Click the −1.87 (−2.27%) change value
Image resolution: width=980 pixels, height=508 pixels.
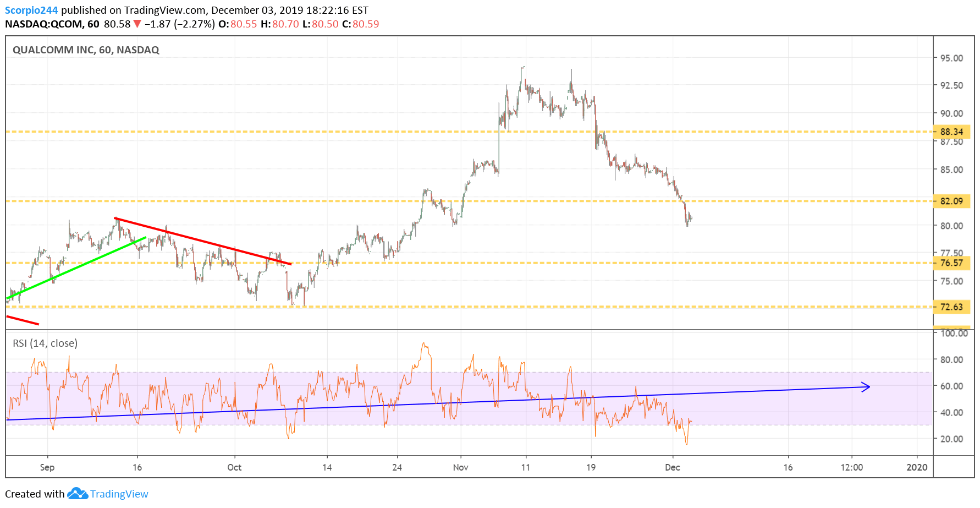click(180, 24)
